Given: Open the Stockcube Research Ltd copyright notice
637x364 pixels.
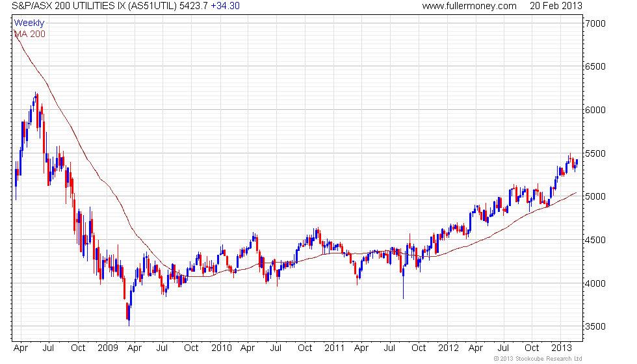Looking at the screenshot, I should click(538, 358).
